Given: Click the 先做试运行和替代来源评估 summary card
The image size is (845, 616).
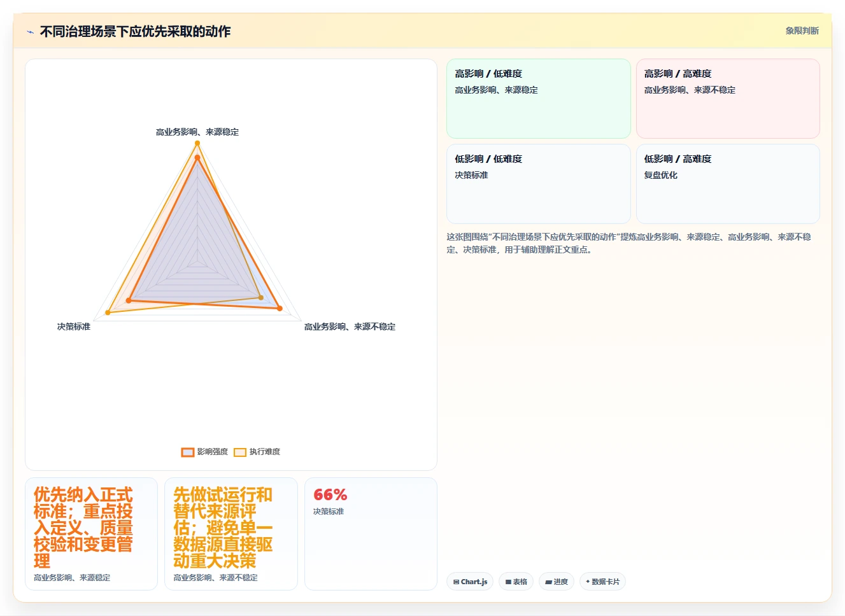Looking at the screenshot, I should click(x=231, y=534).
